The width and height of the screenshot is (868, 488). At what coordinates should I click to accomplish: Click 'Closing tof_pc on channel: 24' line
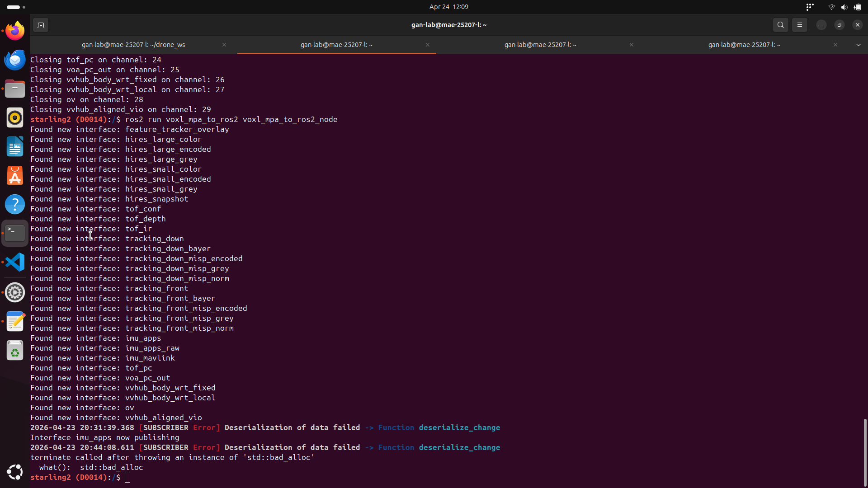[x=96, y=60]
